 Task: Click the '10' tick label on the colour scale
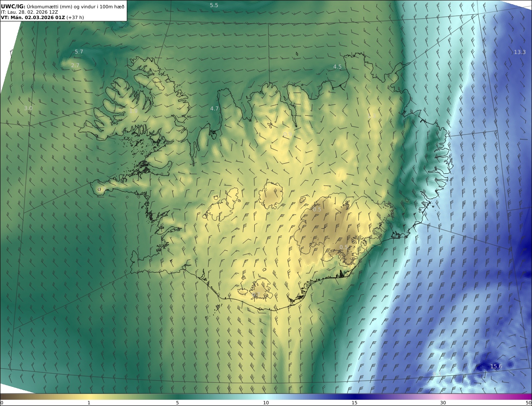tap(266, 403)
